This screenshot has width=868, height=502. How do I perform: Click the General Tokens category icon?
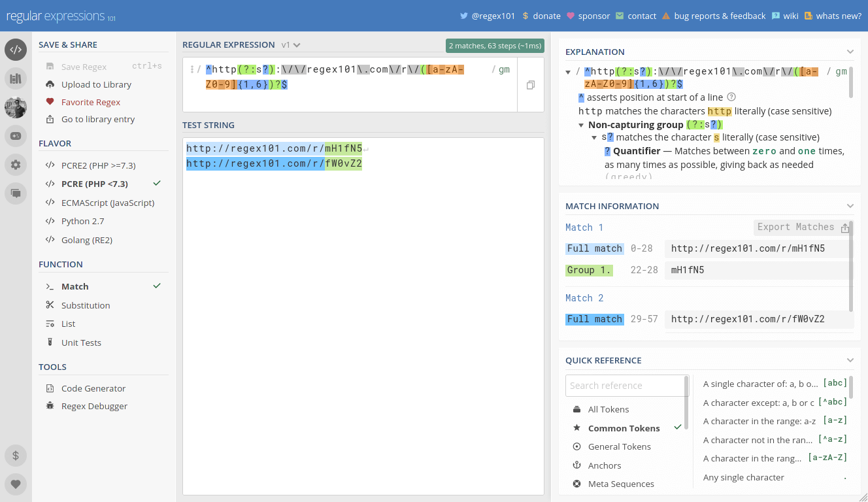pos(576,446)
